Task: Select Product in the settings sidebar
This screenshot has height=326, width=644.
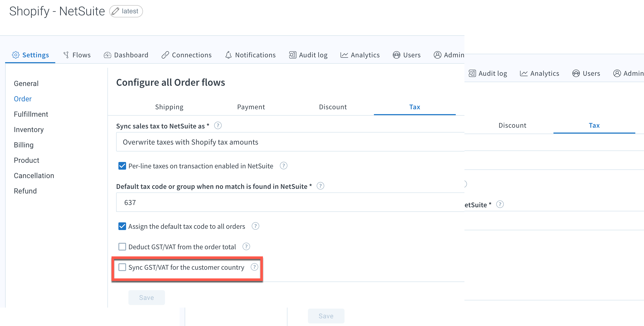Action: pos(26,160)
